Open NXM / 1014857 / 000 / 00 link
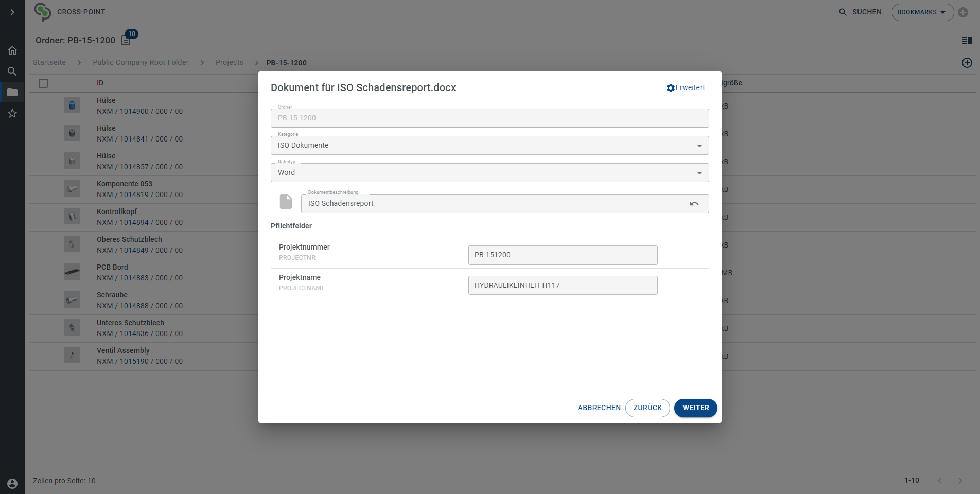 tap(139, 167)
